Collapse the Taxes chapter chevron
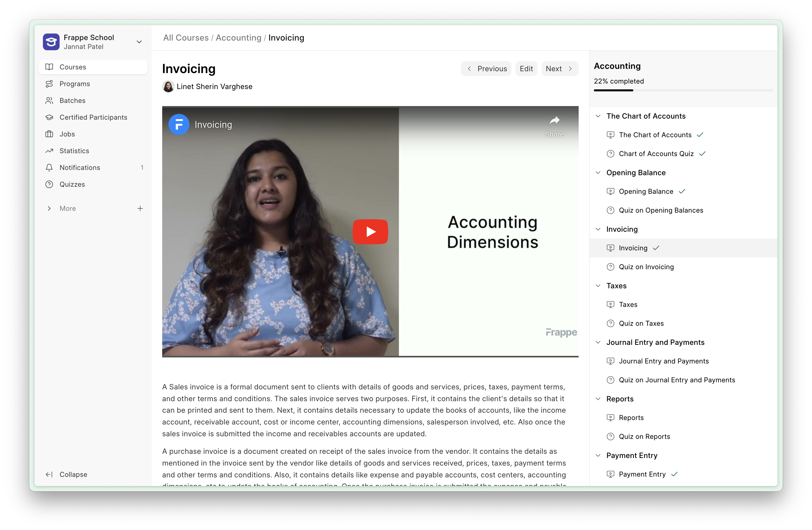 pos(598,285)
